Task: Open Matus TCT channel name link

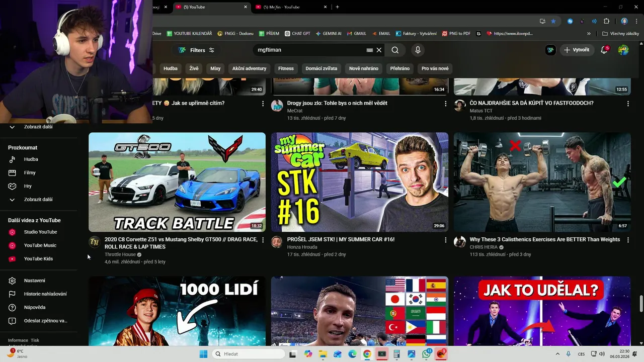Action: pos(481,111)
